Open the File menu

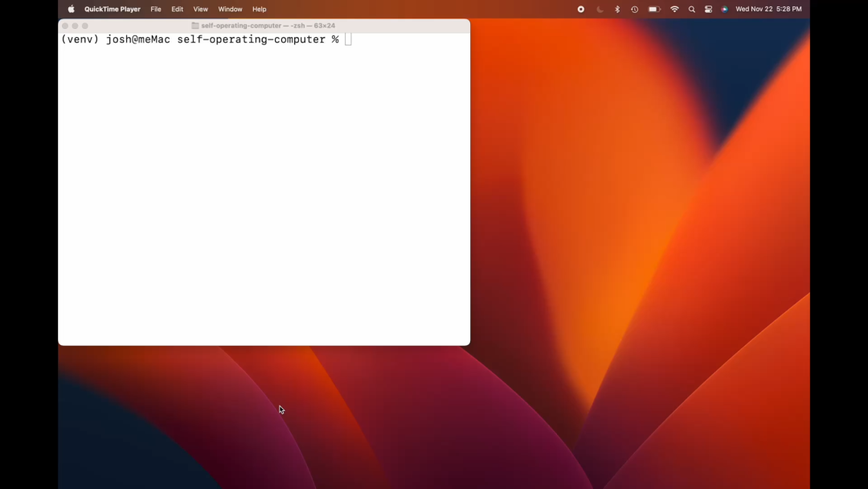tap(156, 10)
